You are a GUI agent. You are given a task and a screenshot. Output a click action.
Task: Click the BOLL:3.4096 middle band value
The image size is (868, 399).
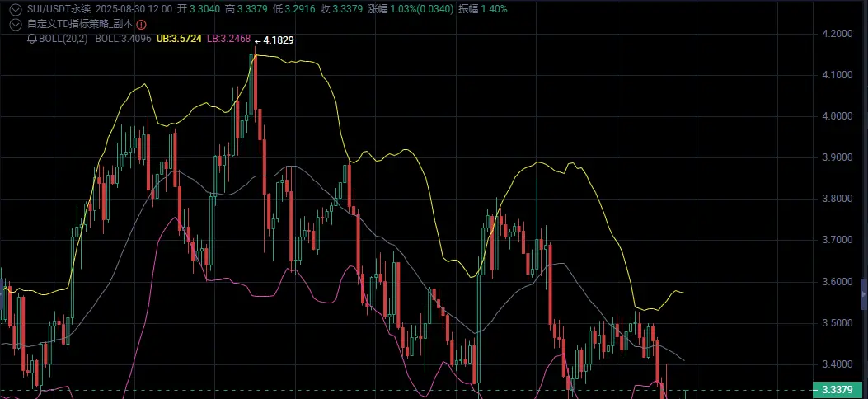[124, 40]
